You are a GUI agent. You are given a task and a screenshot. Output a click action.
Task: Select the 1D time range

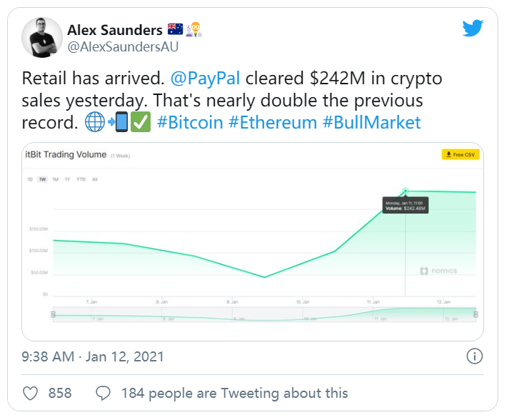pos(30,179)
